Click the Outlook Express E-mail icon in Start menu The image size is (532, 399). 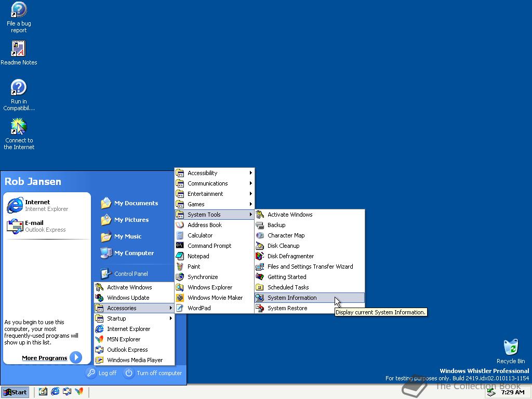click(x=15, y=226)
